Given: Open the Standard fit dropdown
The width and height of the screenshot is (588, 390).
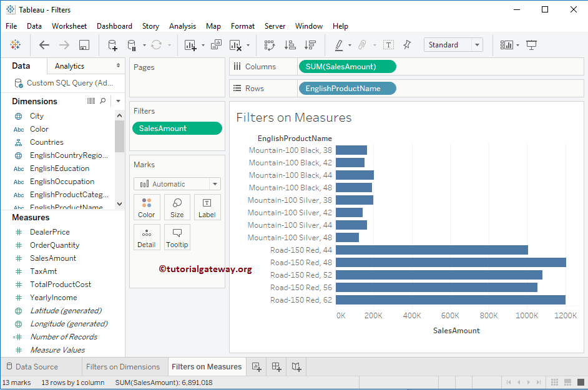Looking at the screenshot, I should [453, 45].
